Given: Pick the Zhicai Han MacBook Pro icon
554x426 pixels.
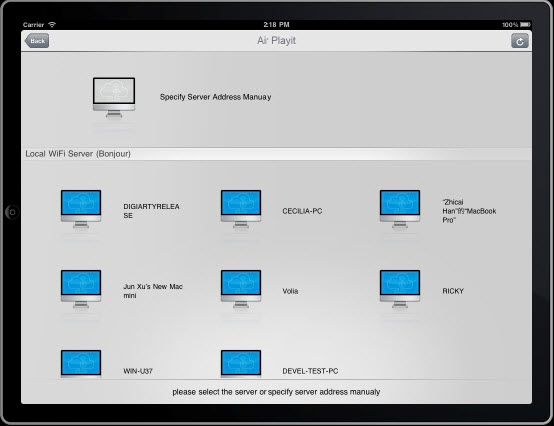Looking at the screenshot, I should coord(400,209).
